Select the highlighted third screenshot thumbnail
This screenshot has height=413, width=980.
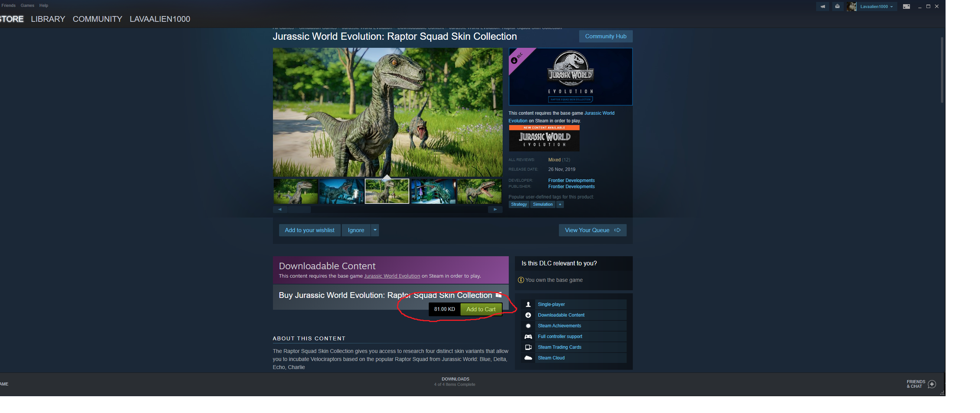(x=387, y=191)
